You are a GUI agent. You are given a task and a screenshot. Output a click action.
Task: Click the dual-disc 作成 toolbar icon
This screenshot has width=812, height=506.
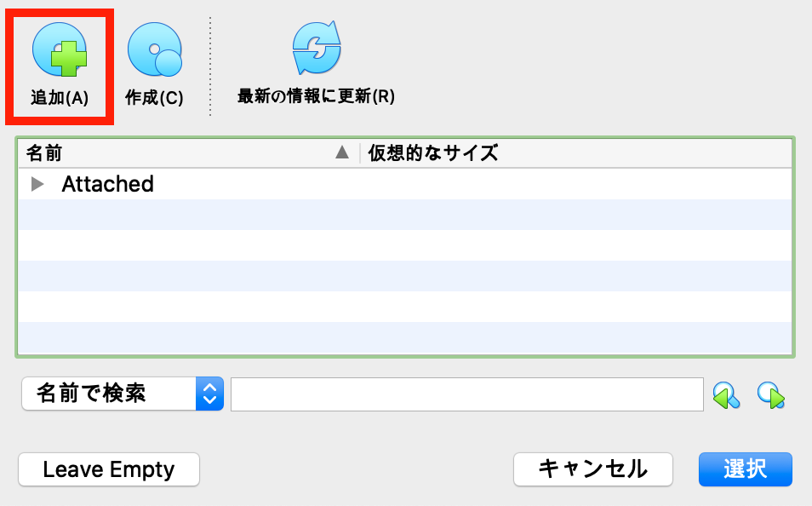[153, 49]
